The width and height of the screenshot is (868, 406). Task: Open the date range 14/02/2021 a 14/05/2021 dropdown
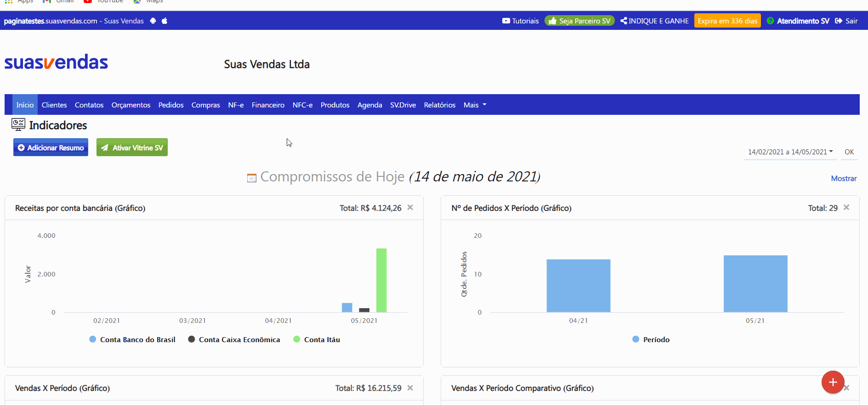[x=790, y=152]
